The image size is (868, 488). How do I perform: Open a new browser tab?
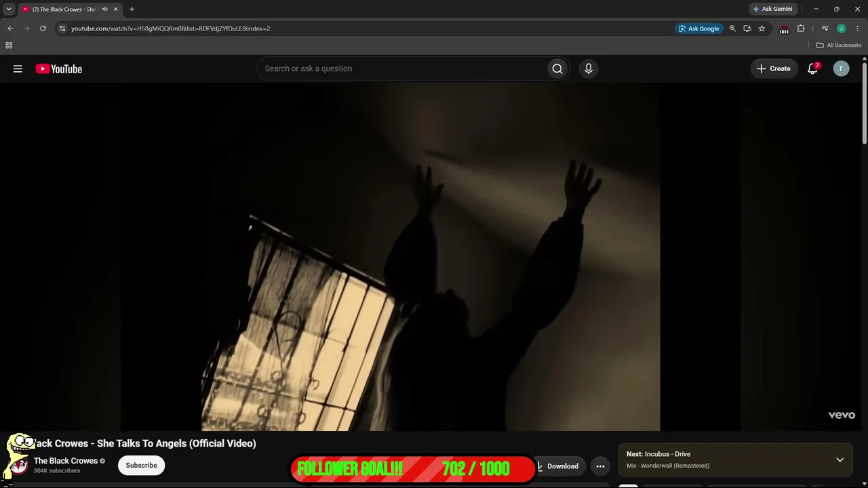click(x=132, y=9)
